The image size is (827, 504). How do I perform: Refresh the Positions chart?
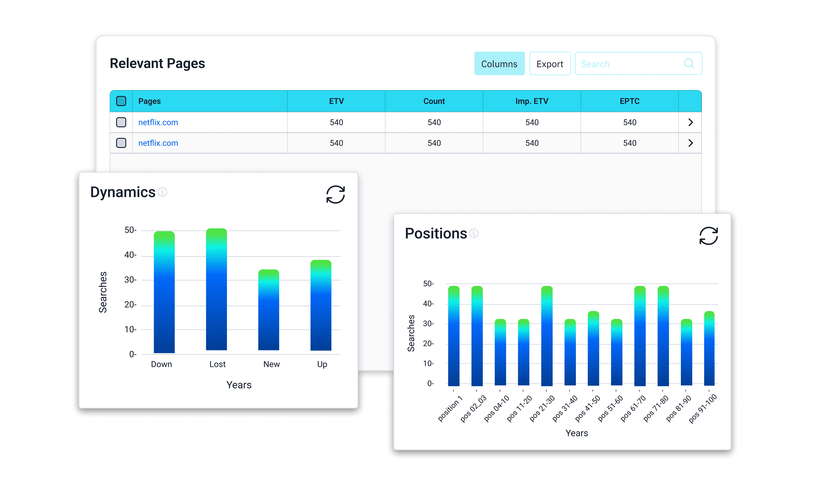tap(708, 236)
